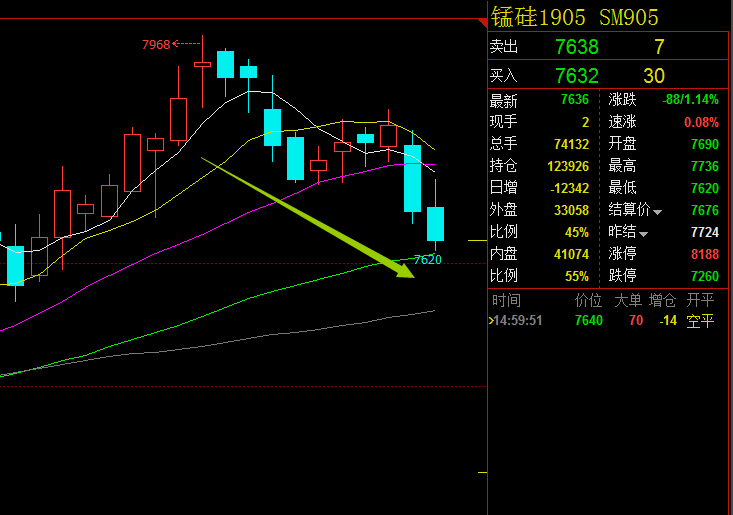Screen dimensions: 733x515
Task: Click the 跌停 value 7260
Action: point(704,276)
